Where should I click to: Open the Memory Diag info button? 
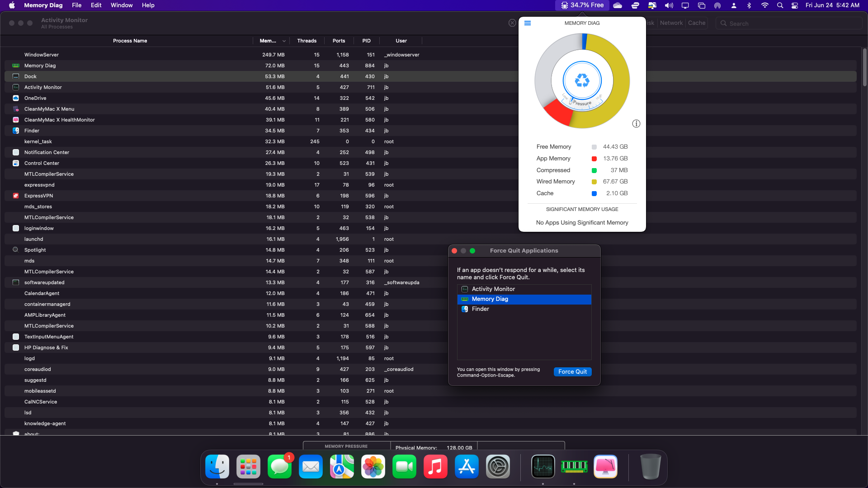[x=636, y=123]
